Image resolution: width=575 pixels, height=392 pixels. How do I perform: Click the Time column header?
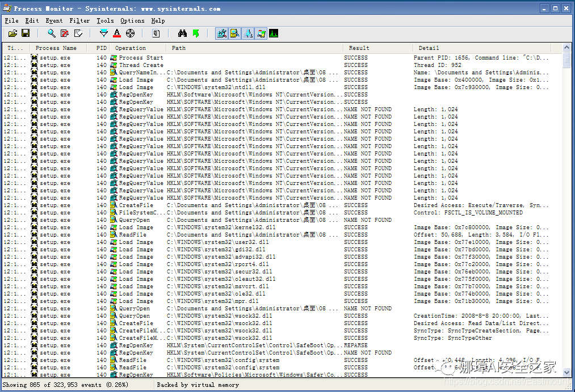(17, 48)
